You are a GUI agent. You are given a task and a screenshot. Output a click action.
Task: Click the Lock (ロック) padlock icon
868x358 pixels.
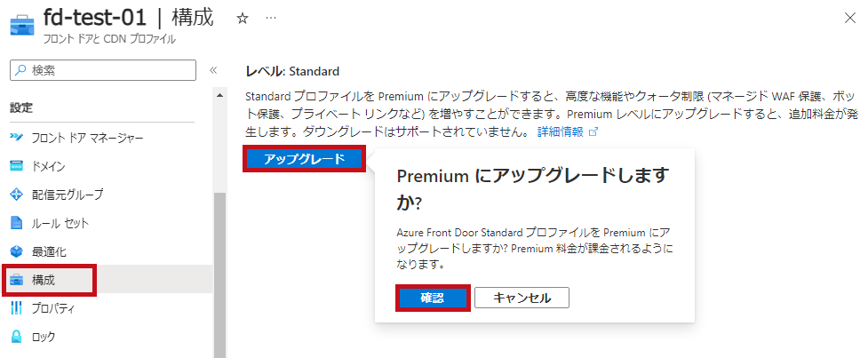pos(17,337)
